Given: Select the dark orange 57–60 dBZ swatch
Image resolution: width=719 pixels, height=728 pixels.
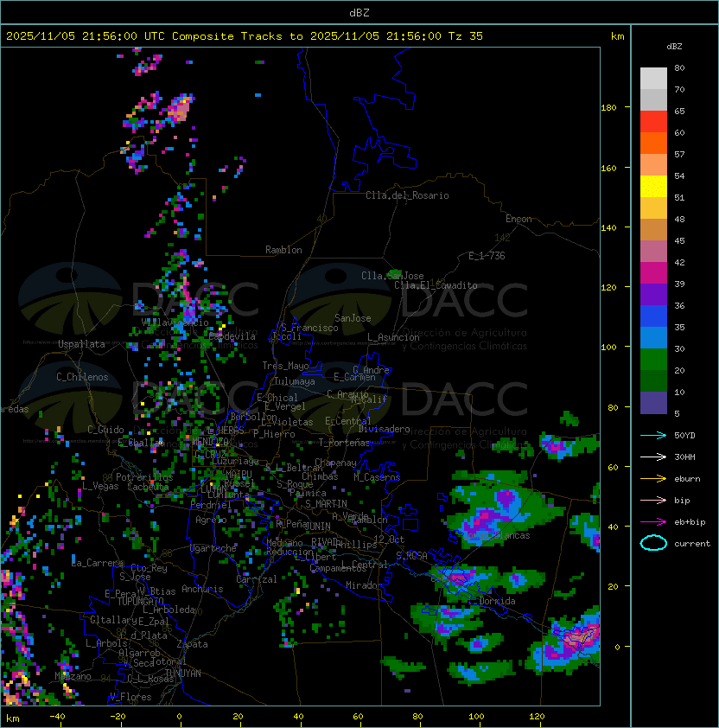Looking at the screenshot, I should click(653, 144).
